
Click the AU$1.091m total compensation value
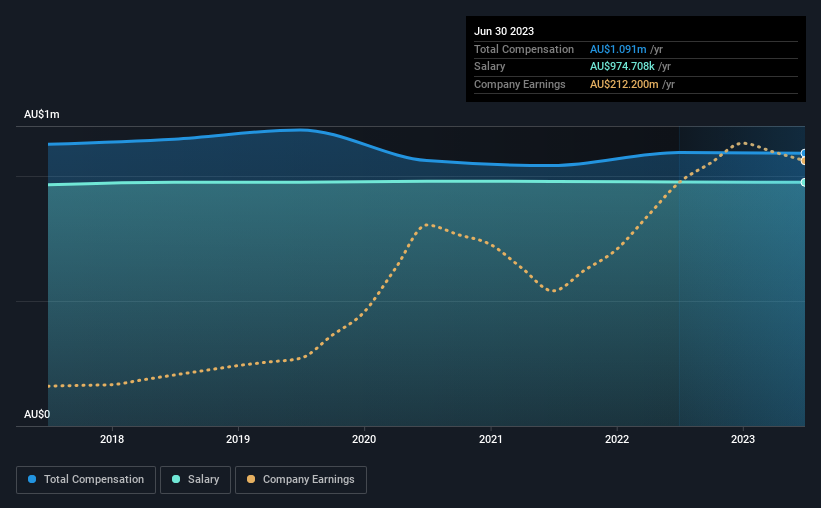point(618,49)
